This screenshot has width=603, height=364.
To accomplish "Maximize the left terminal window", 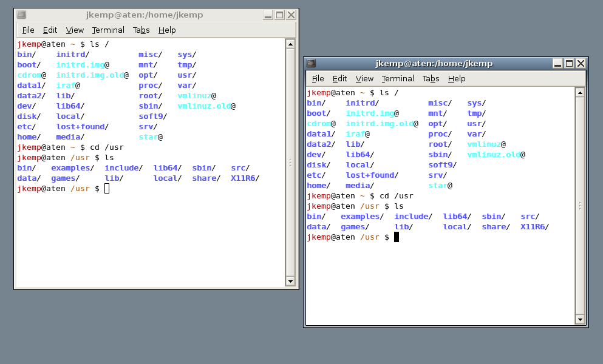I will click(x=280, y=15).
